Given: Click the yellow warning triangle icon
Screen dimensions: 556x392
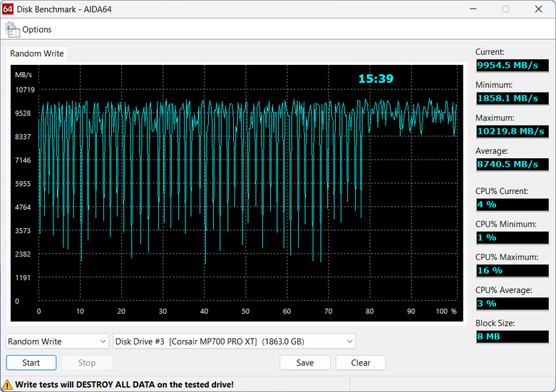Looking at the screenshot, I should tap(7, 385).
